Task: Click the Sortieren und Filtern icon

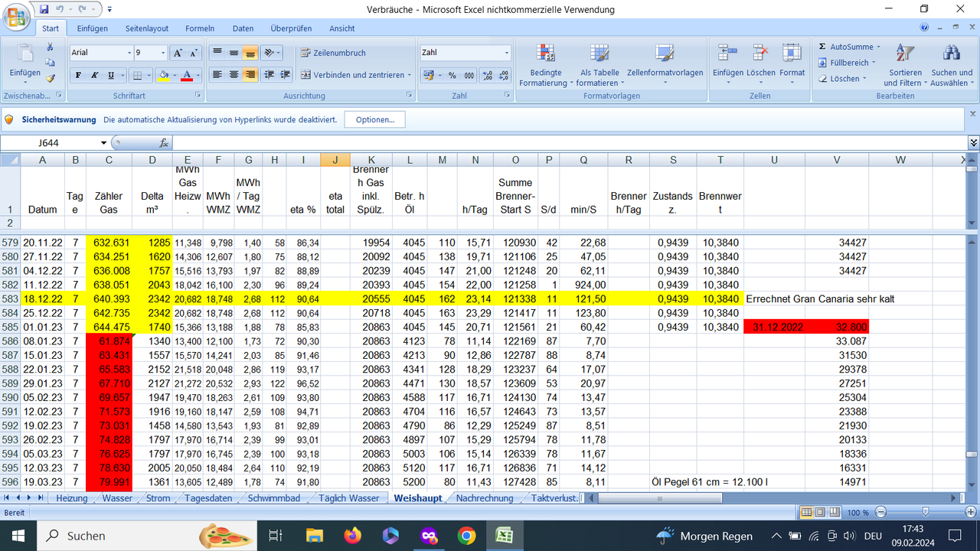Action: (x=905, y=53)
